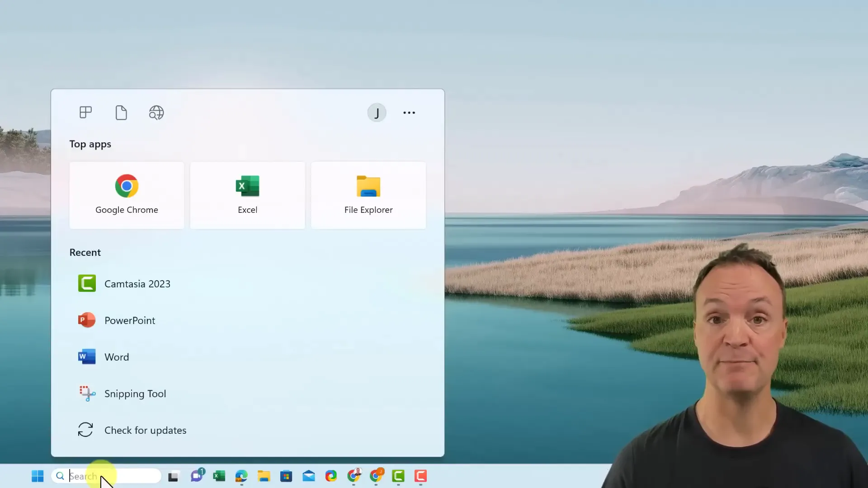Open File Explorer from Top apps
The image size is (868, 488).
pos(368,195)
